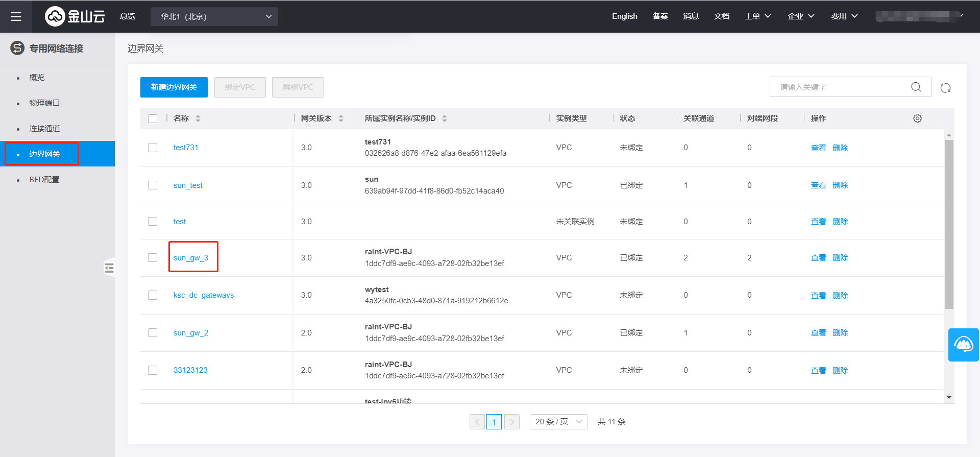Viewport: 980px width, 457px height.
Task: Click the refresh list icon
Action: click(x=945, y=88)
